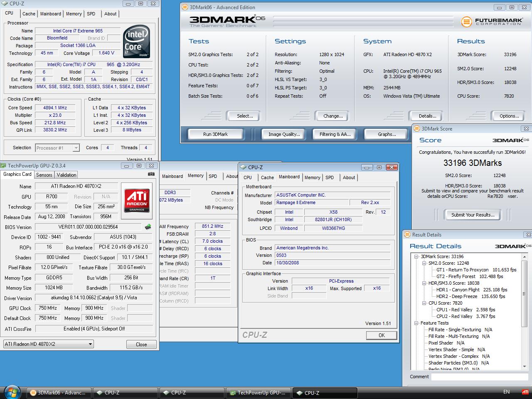
Task: Click the Result Details title bar icon
Action: click(x=407, y=235)
